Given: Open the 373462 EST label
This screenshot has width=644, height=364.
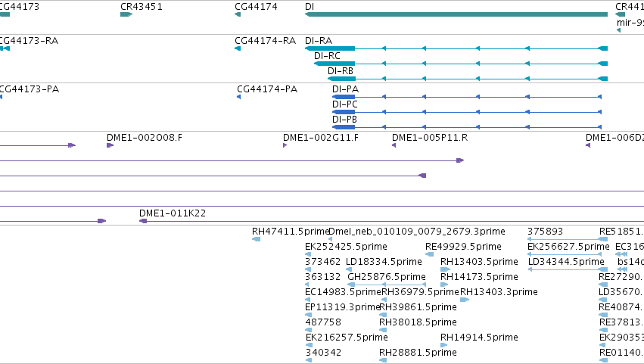Looking at the screenshot, I should tap(323, 262).
